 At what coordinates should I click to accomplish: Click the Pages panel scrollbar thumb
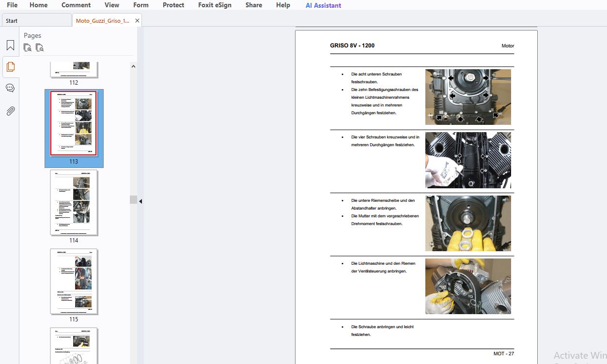click(x=133, y=199)
